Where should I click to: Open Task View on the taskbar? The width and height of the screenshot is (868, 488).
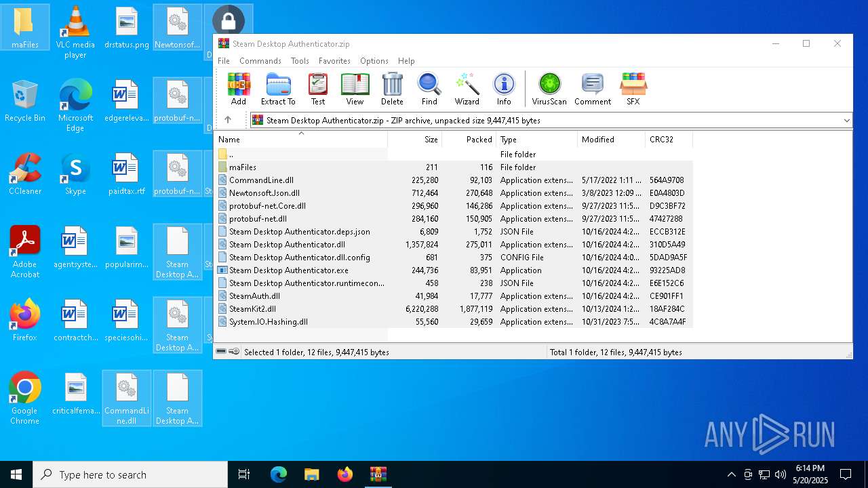[x=244, y=474]
